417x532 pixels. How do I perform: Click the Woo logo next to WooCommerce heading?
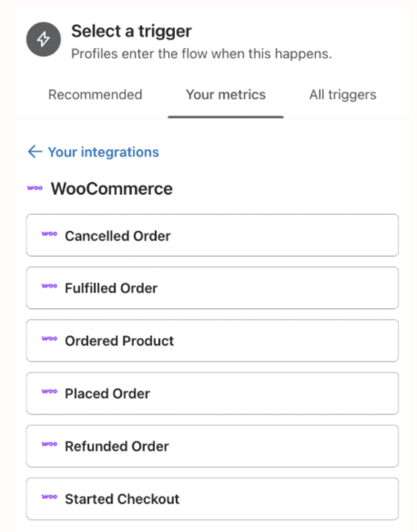coord(35,188)
